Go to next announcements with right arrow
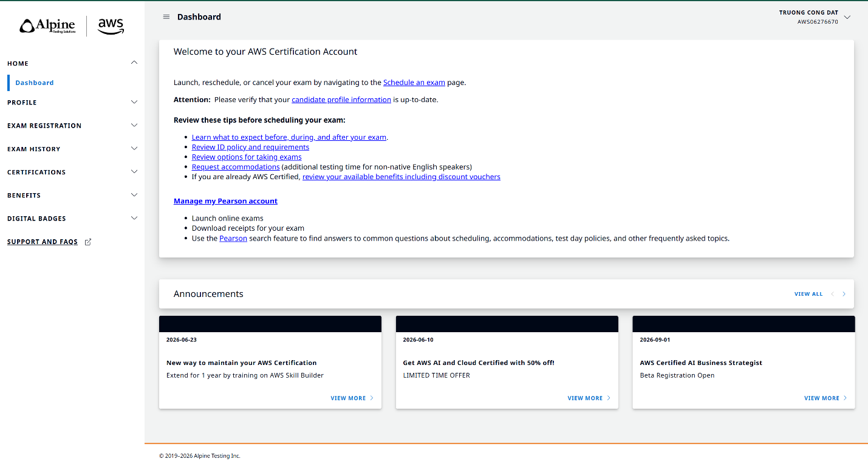 (x=844, y=294)
